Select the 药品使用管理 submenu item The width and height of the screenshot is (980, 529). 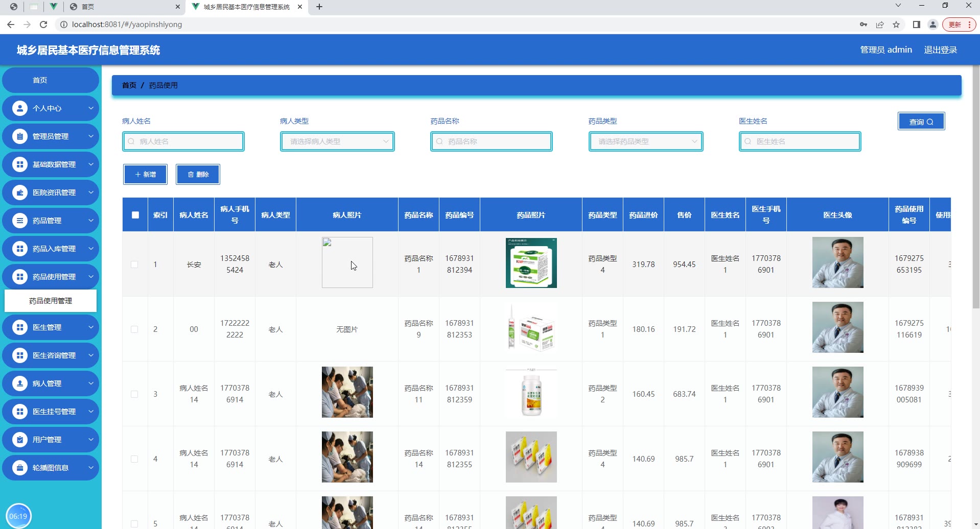click(x=51, y=301)
